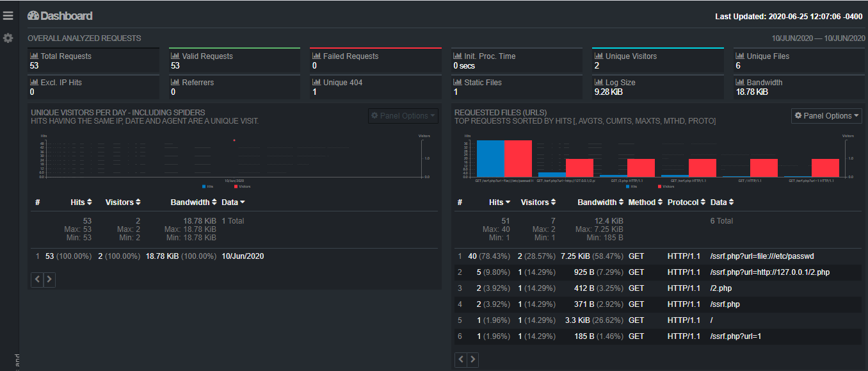Click the Total Requests chart icon
868x371 pixels.
point(35,56)
